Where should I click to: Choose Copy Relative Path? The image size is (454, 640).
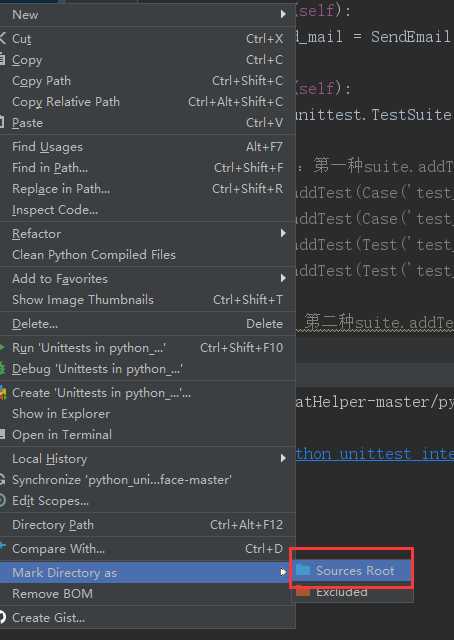pyautogui.click(x=147, y=102)
